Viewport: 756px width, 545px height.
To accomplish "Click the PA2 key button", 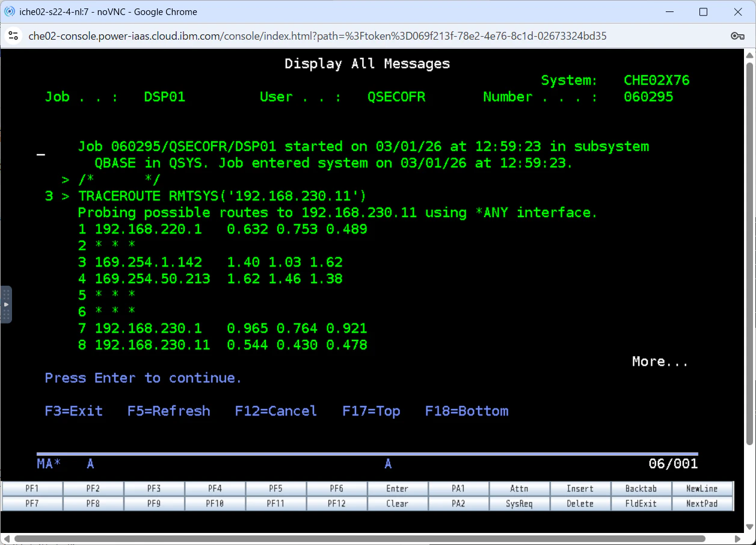I will pyautogui.click(x=458, y=503).
